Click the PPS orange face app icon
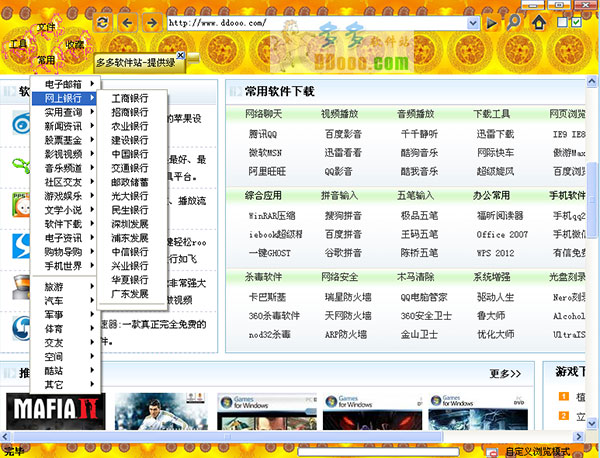Viewport: 600px width, 458px height. [21, 205]
